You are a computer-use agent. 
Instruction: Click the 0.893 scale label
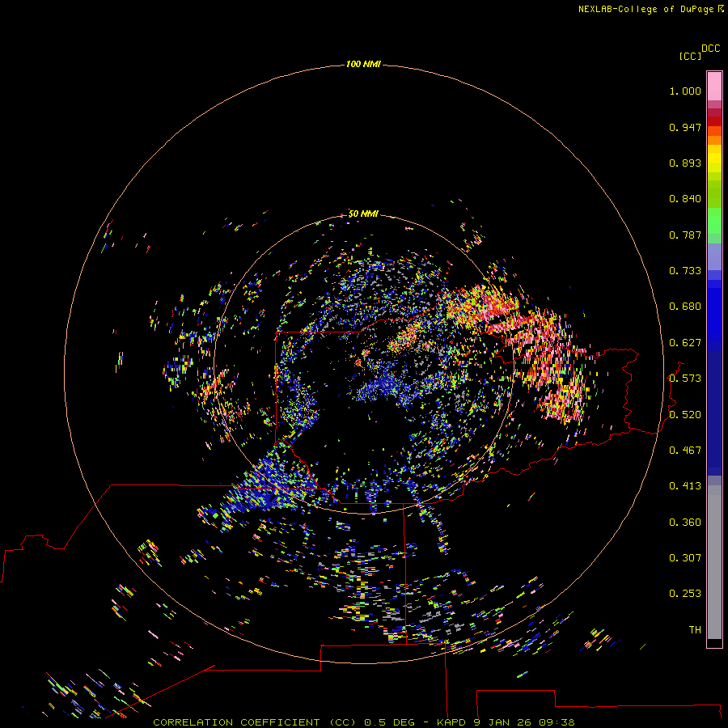685,163
